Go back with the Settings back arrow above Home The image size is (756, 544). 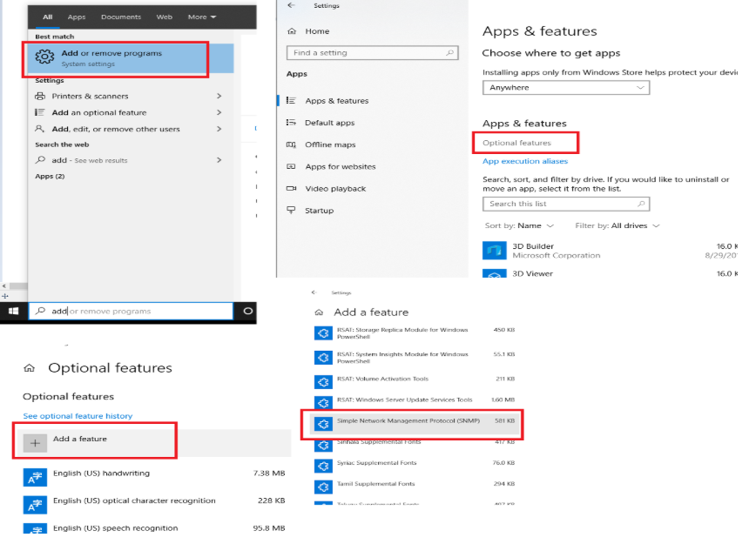291,5
